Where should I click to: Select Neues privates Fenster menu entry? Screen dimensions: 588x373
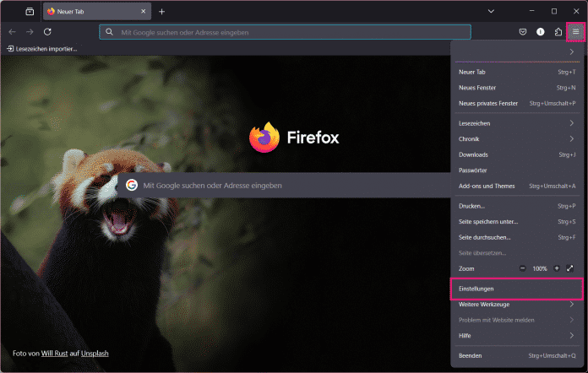click(x=488, y=103)
